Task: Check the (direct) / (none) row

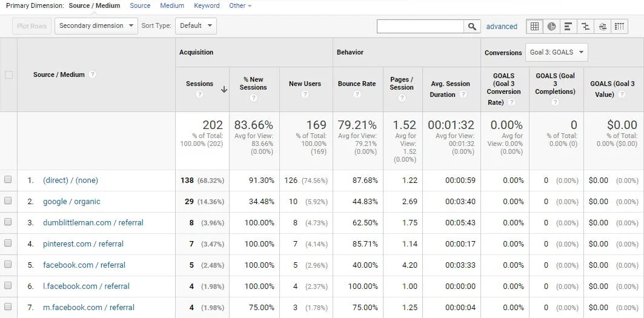Action: click(8, 179)
